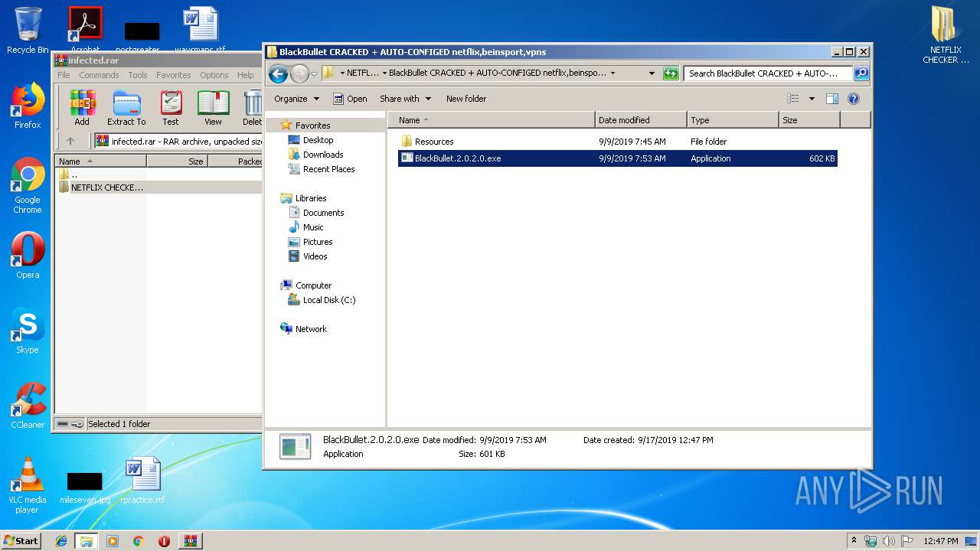Open the Organize dropdown menu
The image size is (980, 551).
click(x=296, y=99)
